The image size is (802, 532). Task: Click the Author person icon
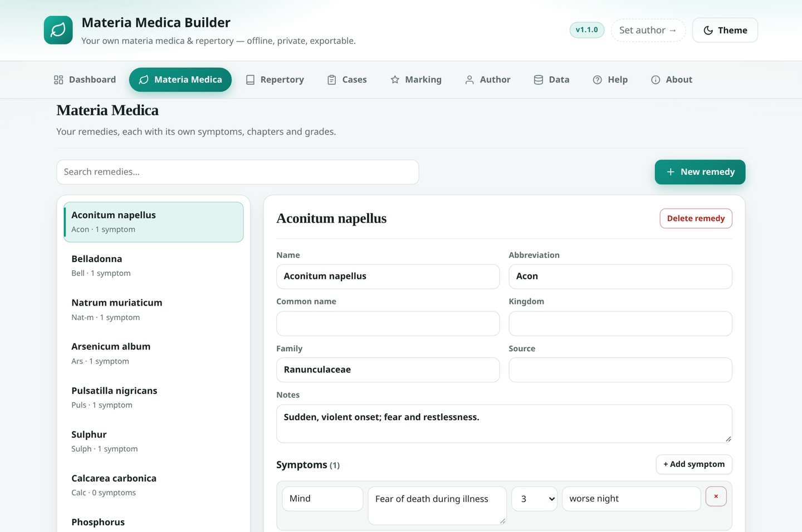tap(470, 80)
